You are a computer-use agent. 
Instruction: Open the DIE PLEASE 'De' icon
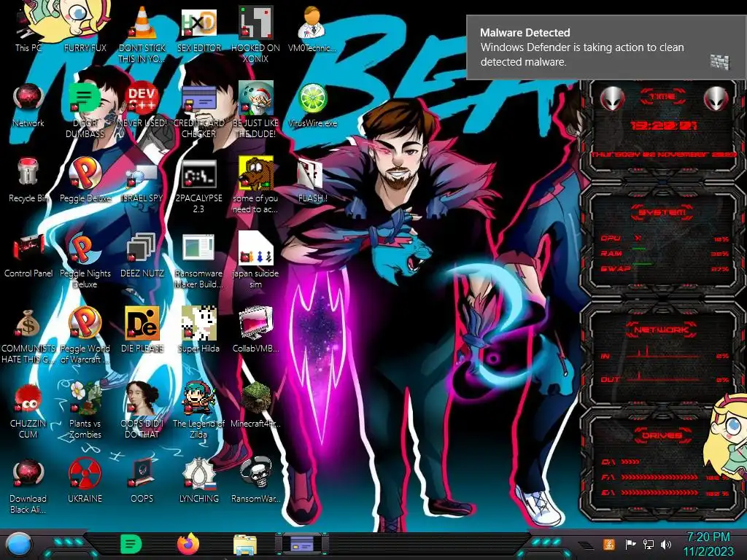[142, 330]
